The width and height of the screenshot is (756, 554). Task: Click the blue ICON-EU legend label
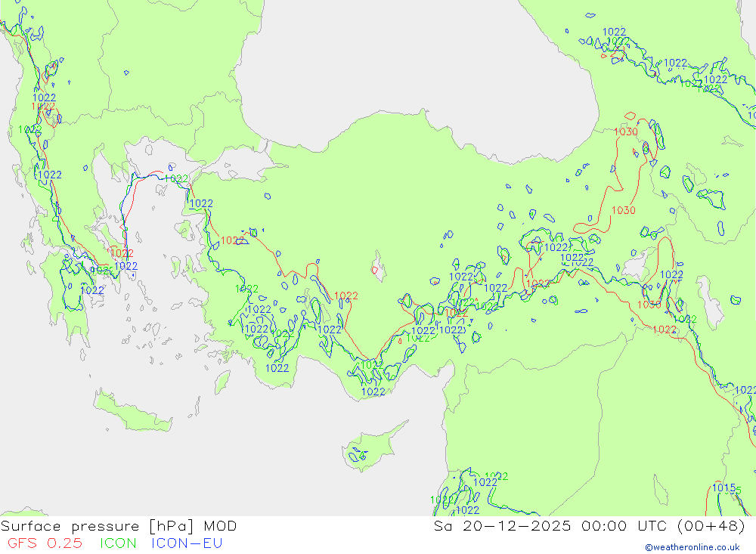(x=187, y=543)
